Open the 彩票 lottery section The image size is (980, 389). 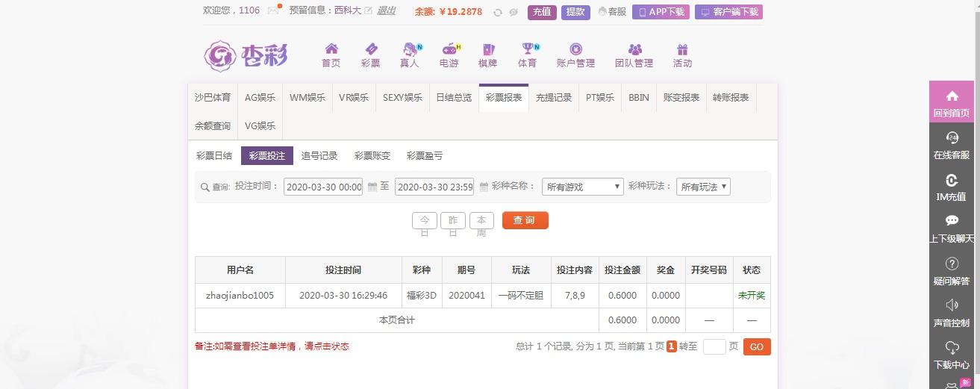click(371, 55)
